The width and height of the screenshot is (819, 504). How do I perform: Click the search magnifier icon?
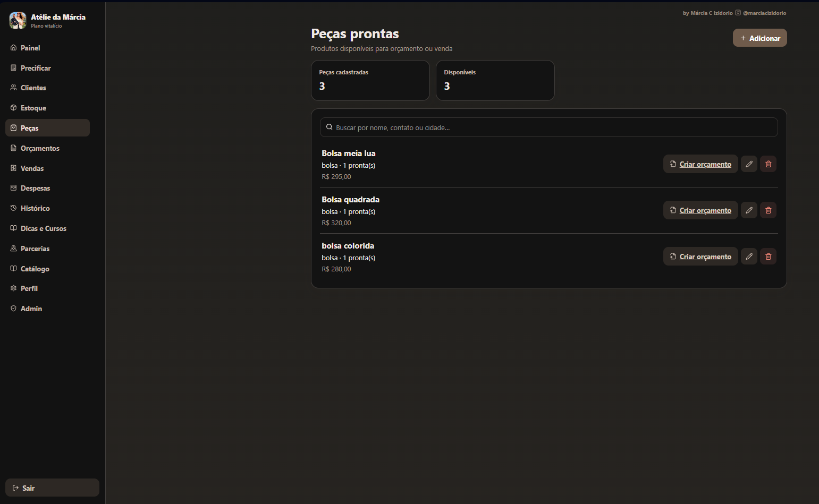click(x=330, y=127)
